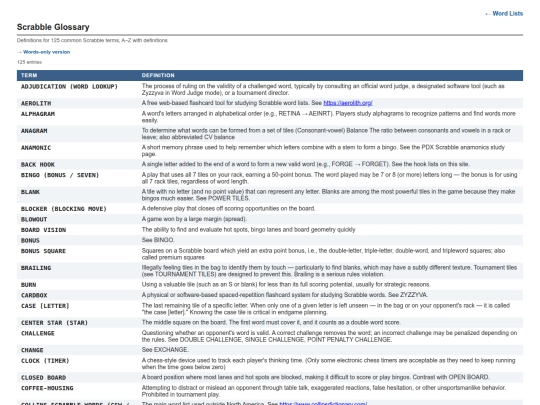Select the term CHALLENGE

(x=38, y=333)
